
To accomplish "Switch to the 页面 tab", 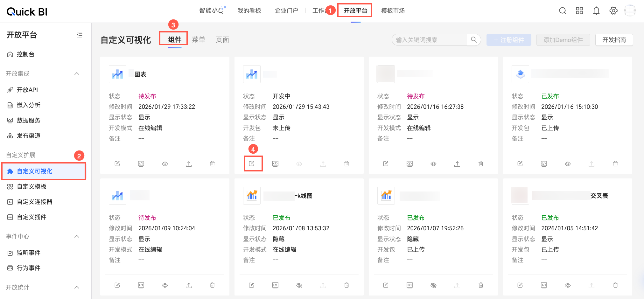I will click(222, 39).
